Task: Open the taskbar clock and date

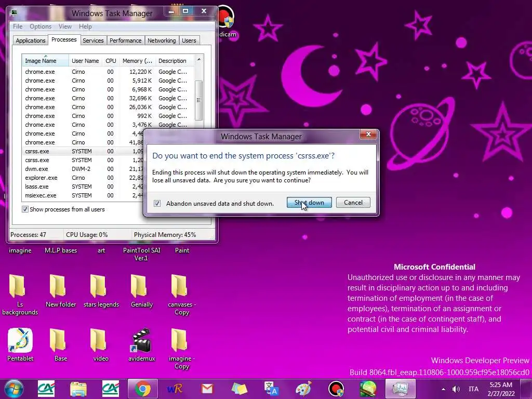Action: (x=501, y=389)
